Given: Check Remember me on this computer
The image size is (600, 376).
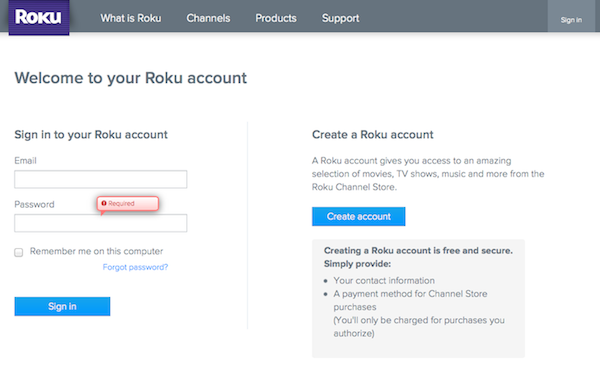Looking at the screenshot, I should tap(18, 252).
